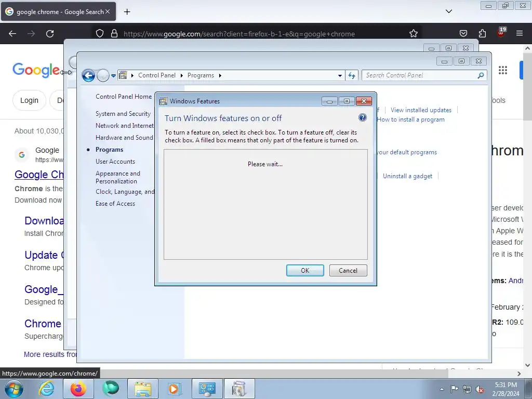532x399 pixels.
Task: Click OK in Windows Features dialog
Action: 305,270
